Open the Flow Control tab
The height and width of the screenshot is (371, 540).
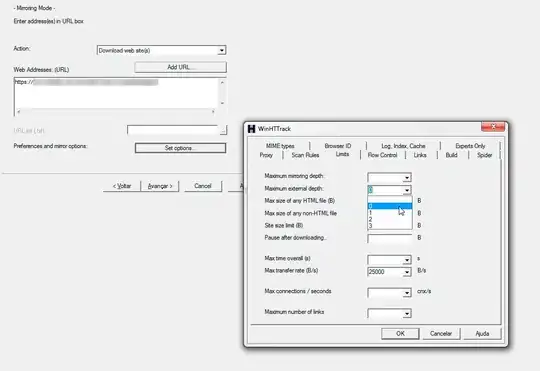(x=382, y=155)
